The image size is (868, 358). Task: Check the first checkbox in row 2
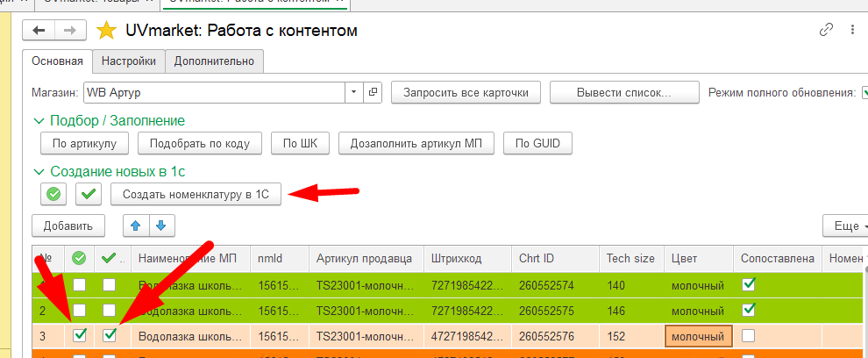[x=80, y=310]
